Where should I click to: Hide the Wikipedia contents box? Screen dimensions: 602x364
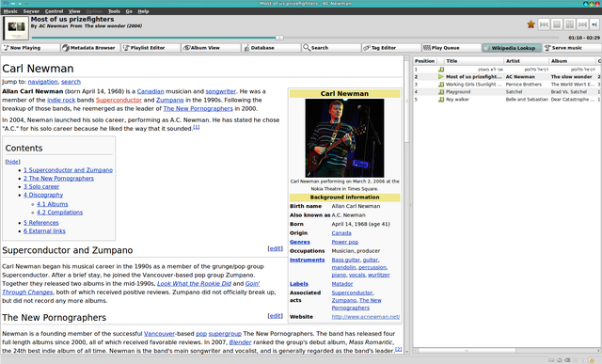[x=12, y=162]
